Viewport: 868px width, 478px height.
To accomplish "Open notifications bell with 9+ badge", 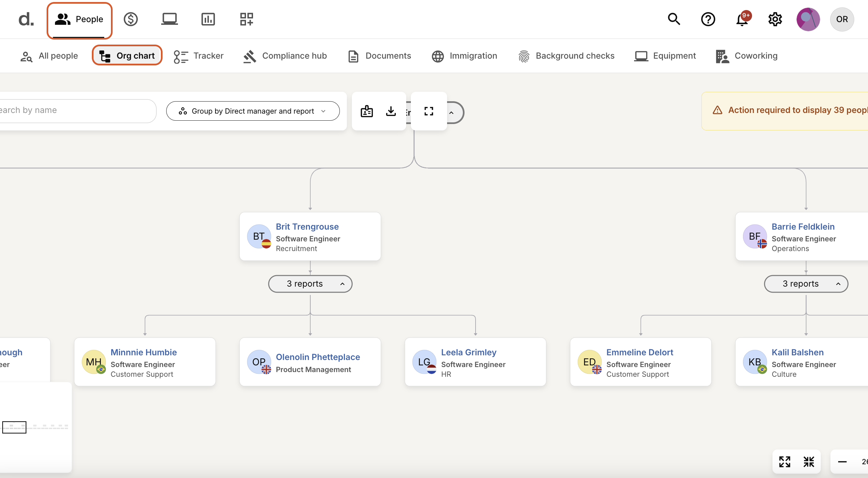I will pyautogui.click(x=742, y=19).
